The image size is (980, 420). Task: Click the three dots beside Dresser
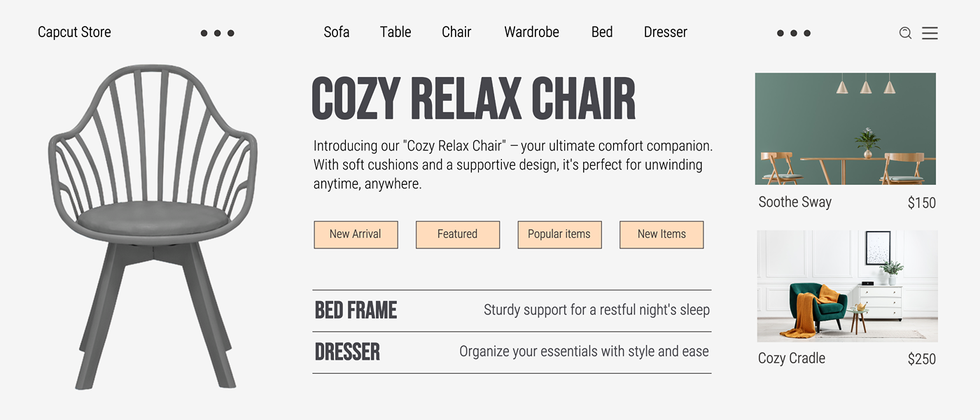793,33
